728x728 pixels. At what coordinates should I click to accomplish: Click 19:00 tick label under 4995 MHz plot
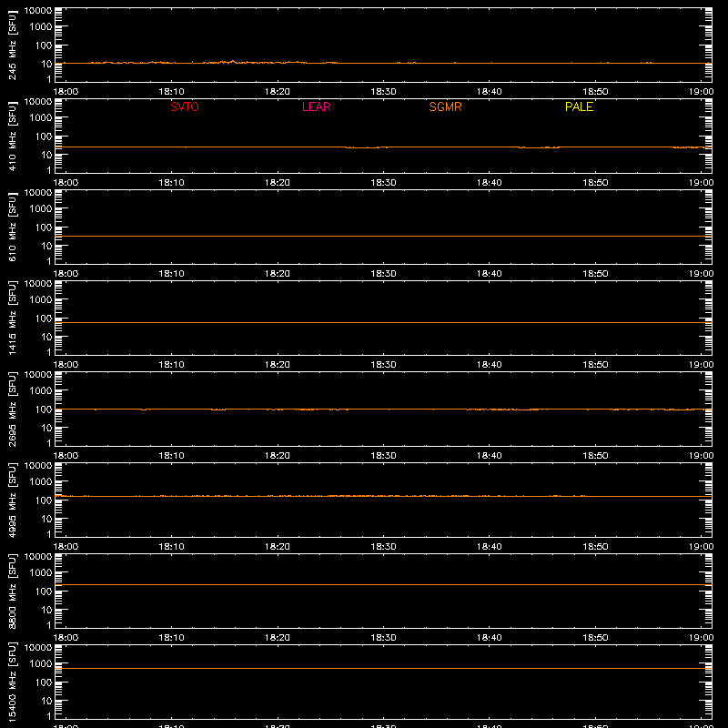pyautogui.click(x=701, y=547)
